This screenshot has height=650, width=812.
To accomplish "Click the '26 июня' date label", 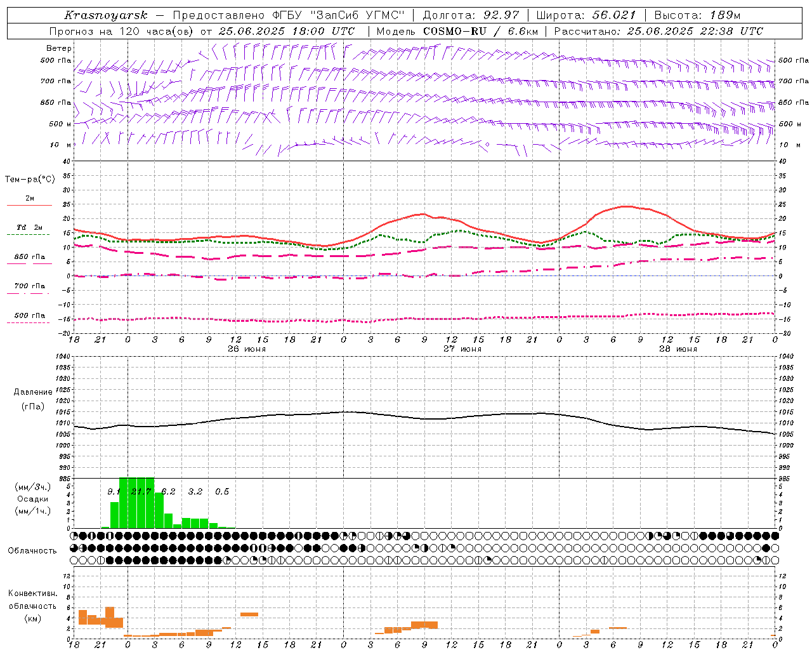I will pos(246,349).
